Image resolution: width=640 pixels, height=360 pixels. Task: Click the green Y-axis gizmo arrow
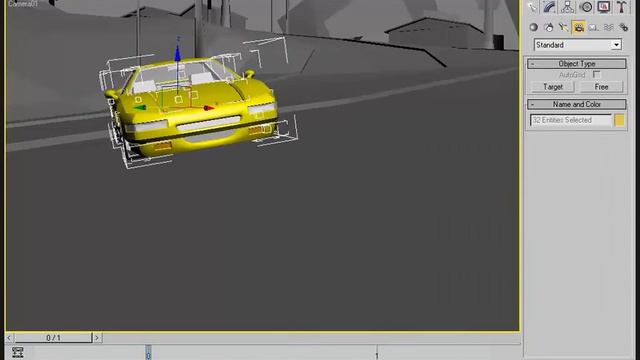click(140, 107)
